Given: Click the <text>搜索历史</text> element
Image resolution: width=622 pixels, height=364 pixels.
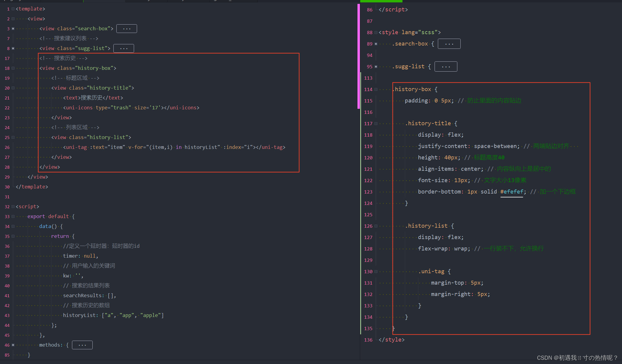Looking at the screenshot, I should click(x=93, y=98).
